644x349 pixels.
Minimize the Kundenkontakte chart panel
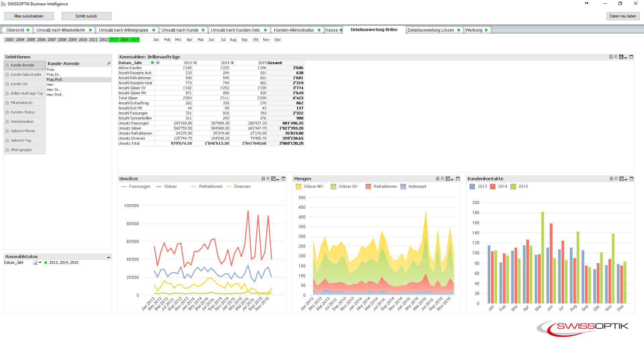click(x=626, y=179)
